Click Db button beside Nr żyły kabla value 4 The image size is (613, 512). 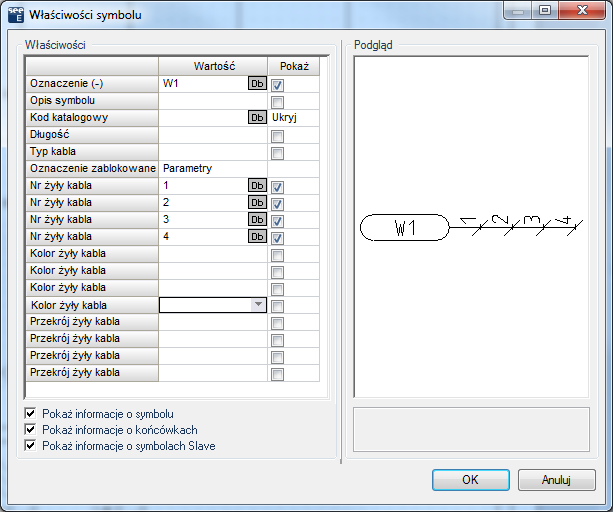257,236
